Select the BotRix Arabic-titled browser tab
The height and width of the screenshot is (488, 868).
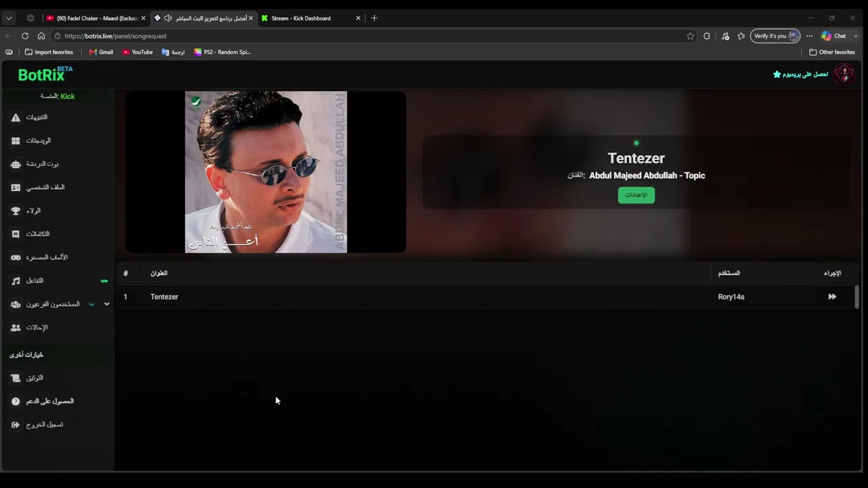click(x=203, y=18)
